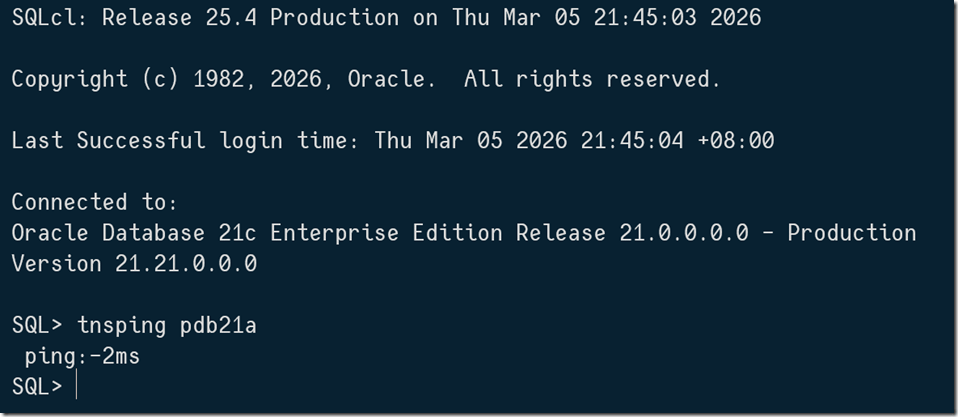Click the "ping:-2ms" output line
The width and height of the screenshot is (958, 417).
[82, 356]
